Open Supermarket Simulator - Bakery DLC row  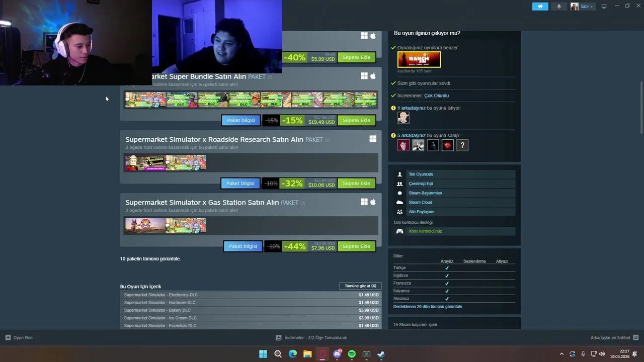pos(250,310)
